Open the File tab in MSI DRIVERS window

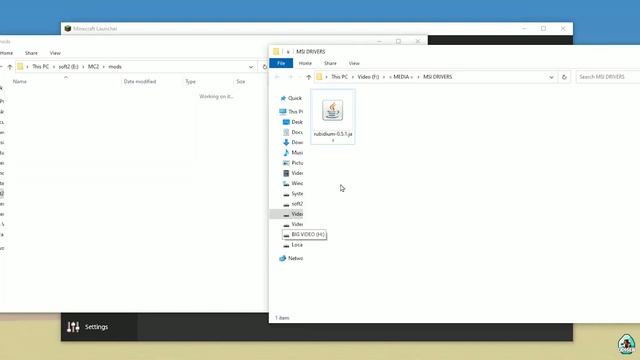(x=281, y=63)
